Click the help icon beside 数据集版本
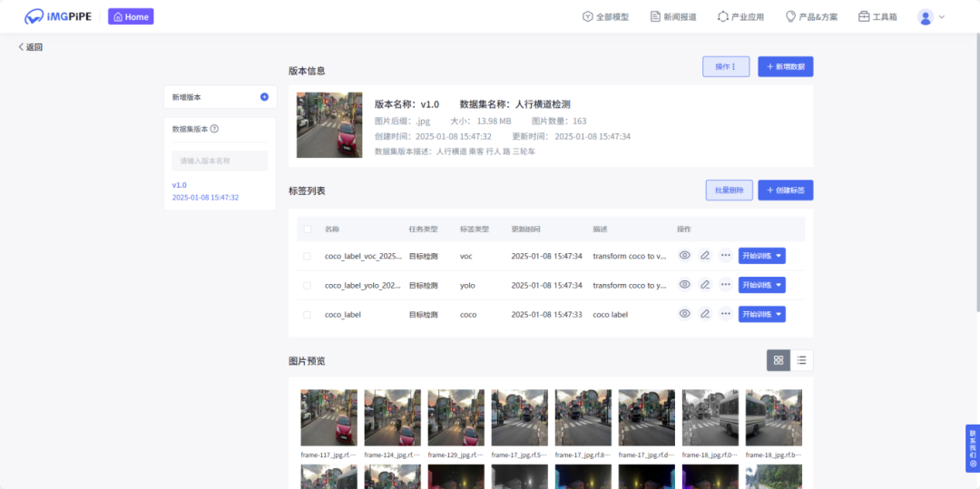 214,129
